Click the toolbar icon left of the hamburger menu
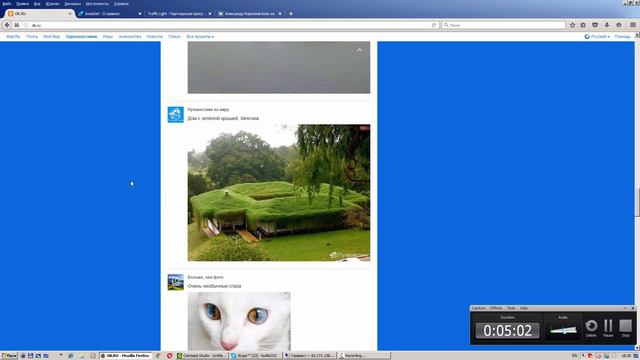Image resolution: width=640 pixels, height=360 pixels. click(619, 25)
